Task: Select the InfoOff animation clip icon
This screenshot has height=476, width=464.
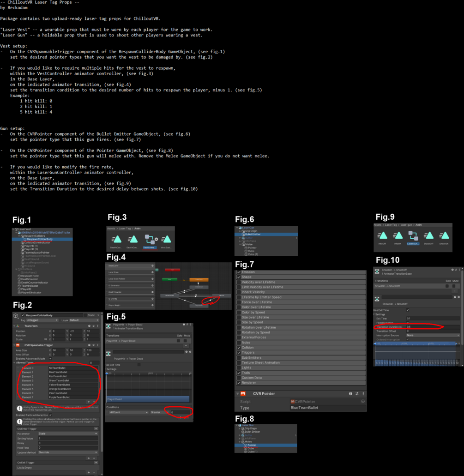Action: [x=382, y=235]
